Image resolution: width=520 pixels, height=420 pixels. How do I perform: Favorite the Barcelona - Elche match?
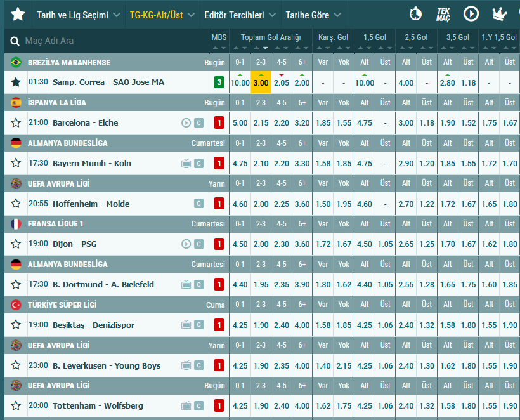point(16,122)
